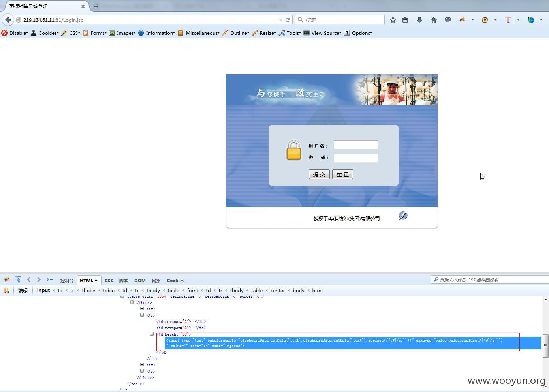Click the URL address bar

150,20
